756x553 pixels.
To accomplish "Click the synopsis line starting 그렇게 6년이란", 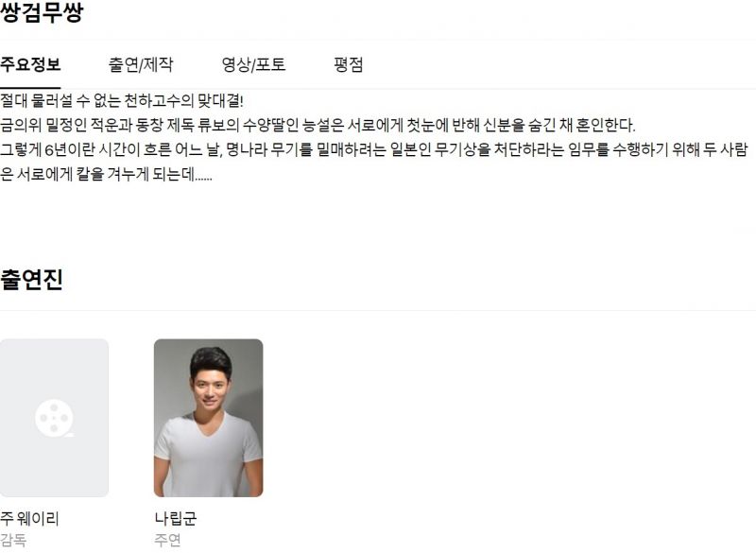I will tap(374, 149).
